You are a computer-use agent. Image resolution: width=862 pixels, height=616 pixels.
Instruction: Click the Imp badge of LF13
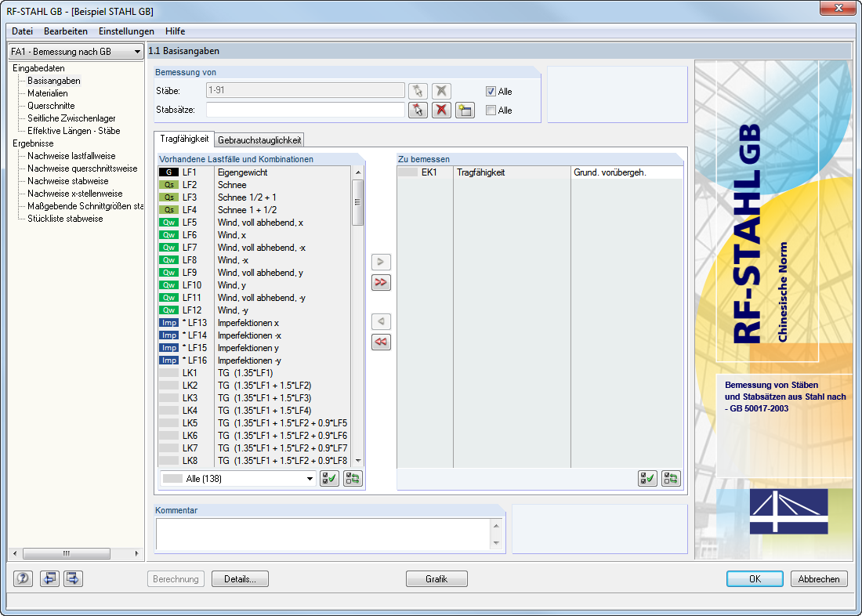(x=168, y=323)
